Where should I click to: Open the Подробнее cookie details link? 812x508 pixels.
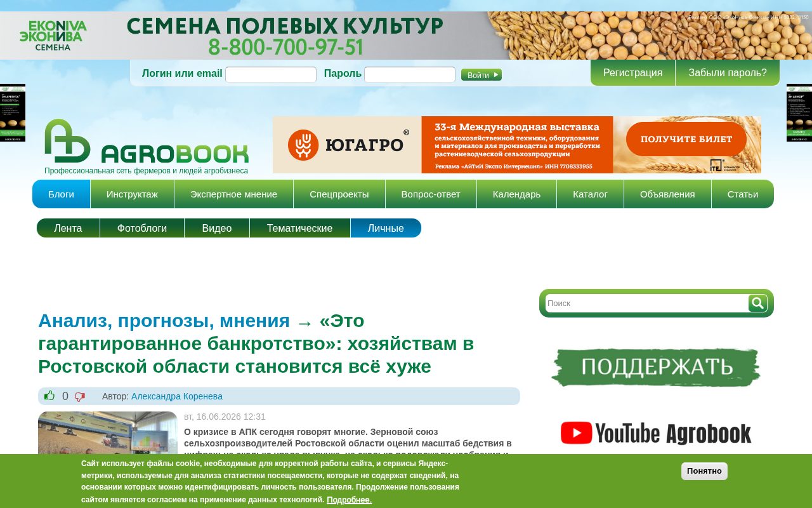(x=349, y=500)
